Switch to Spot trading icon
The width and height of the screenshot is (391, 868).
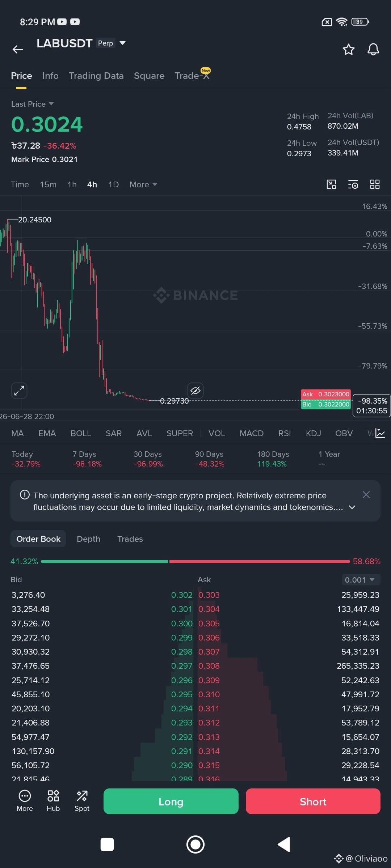coord(82,801)
